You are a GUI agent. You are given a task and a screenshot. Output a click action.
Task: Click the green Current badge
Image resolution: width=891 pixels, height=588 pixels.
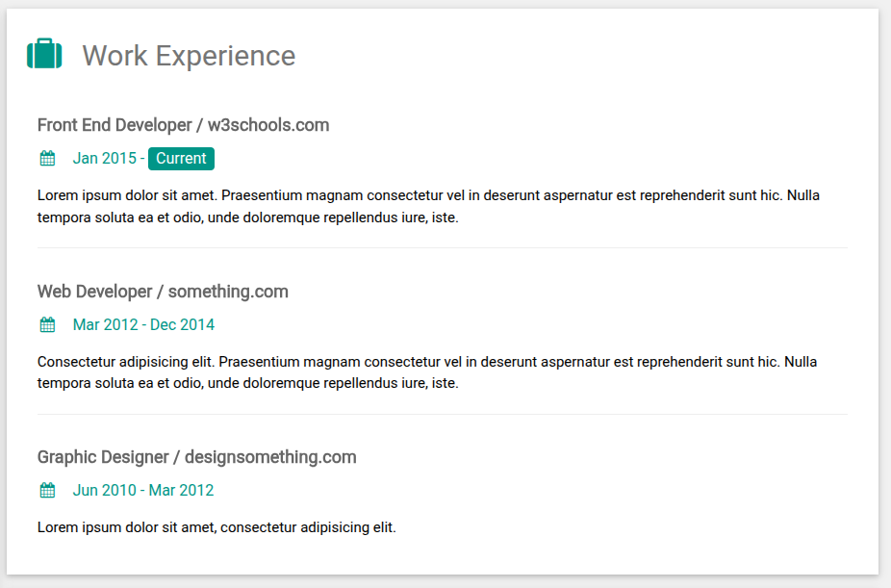pos(181,159)
